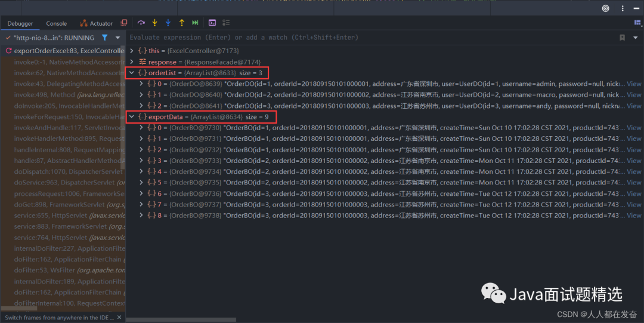Open the thread selector dropdown arrow

pos(117,38)
